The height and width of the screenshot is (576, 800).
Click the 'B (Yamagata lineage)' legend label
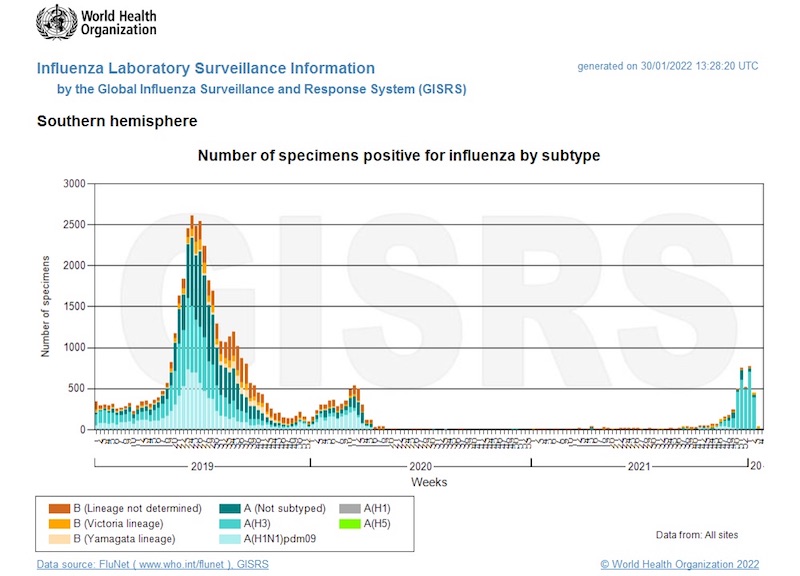pos(124,539)
